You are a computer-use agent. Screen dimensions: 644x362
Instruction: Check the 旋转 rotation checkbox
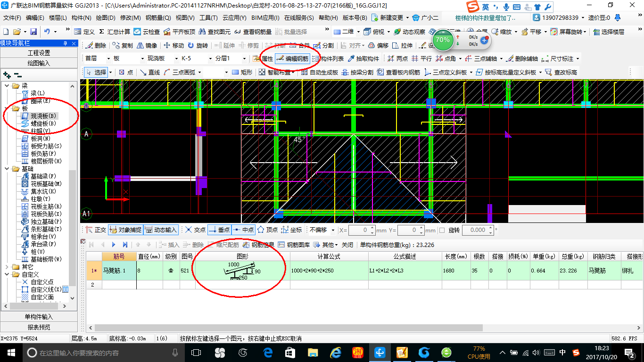[442, 230]
